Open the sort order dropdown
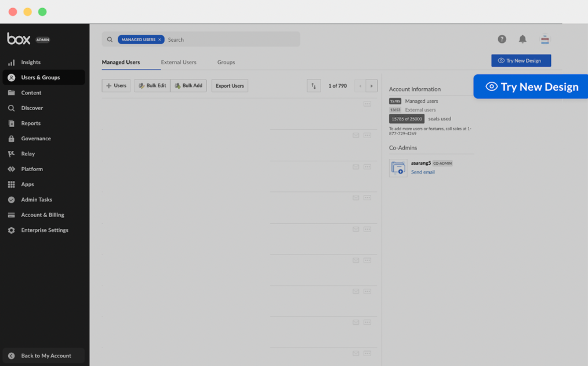 coord(314,86)
